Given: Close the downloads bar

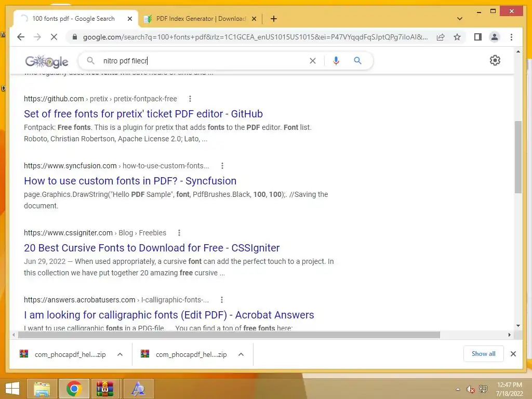Looking at the screenshot, I should tap(513, 354).
